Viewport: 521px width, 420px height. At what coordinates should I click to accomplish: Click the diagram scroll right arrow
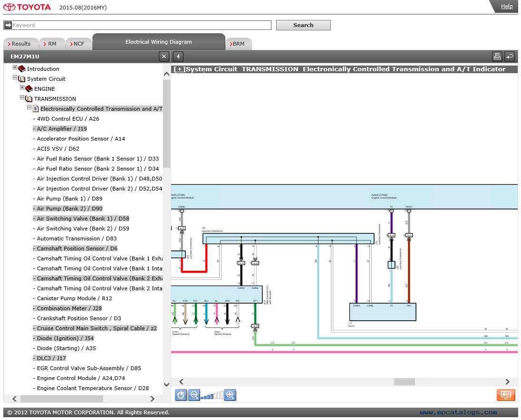coord(507,382)
